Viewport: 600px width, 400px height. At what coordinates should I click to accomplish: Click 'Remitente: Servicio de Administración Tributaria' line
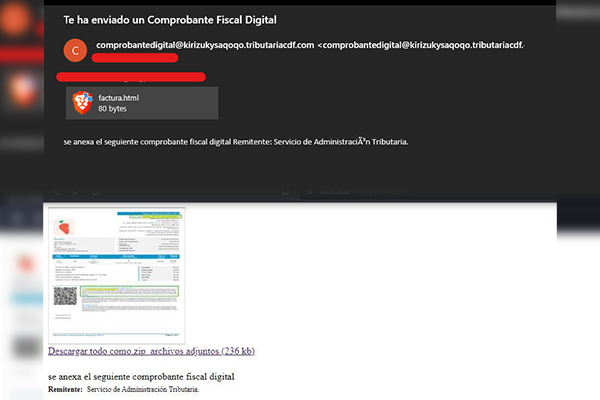coord(124,389)
